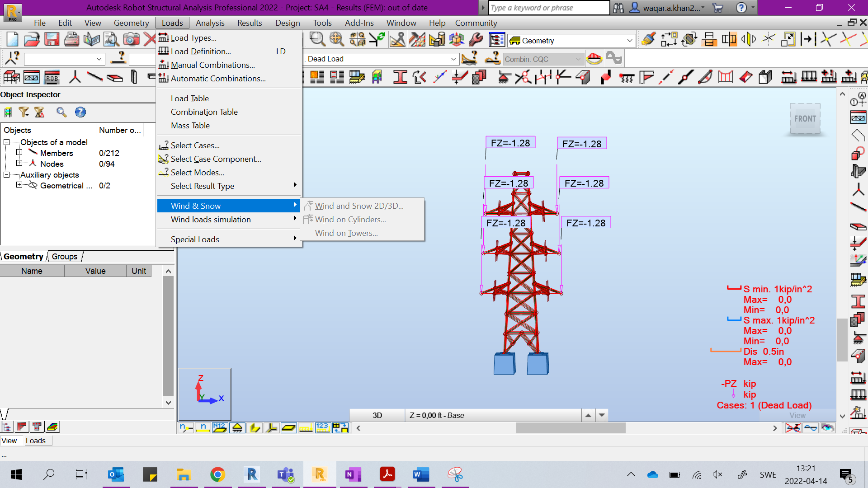This screenshot has width=868, height=488.
Task: Open the screen capture camera icon
Action: pyautogui.click(x=131, y=39)
